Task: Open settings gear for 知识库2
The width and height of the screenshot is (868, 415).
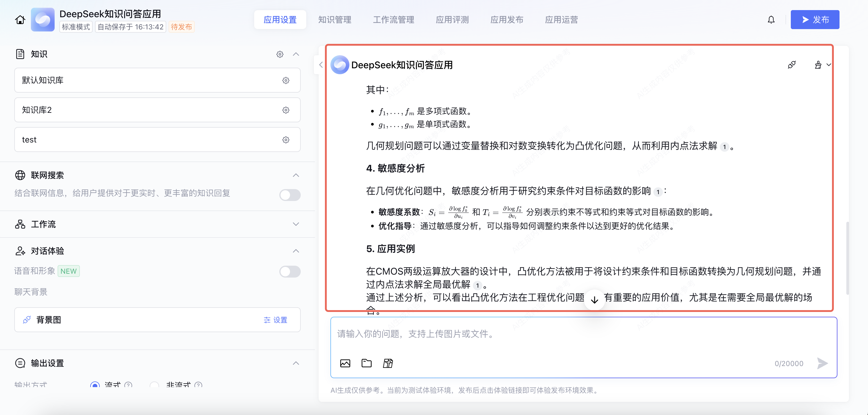Action: [x=286, y=110]
